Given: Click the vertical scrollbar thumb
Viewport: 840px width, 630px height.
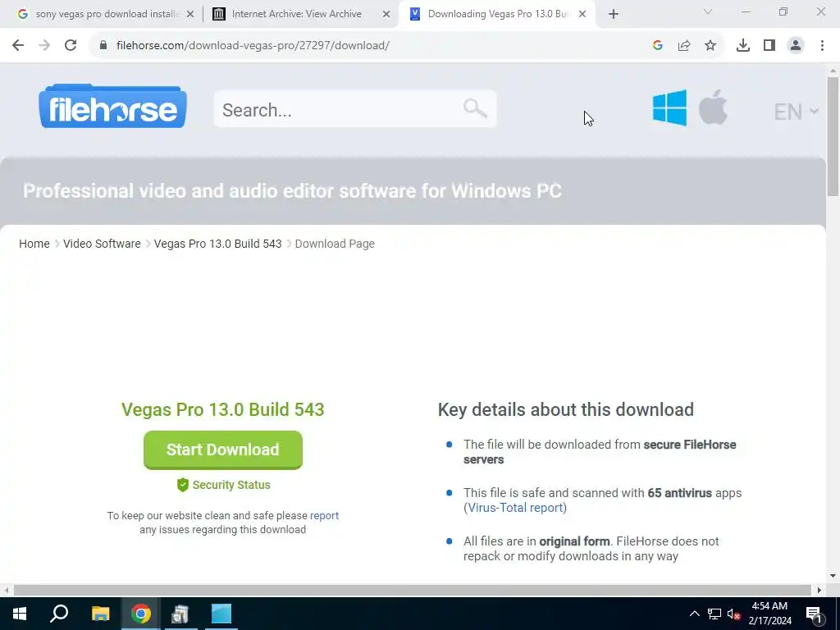Looking at the screenshot, I should [x=833, y=137].
